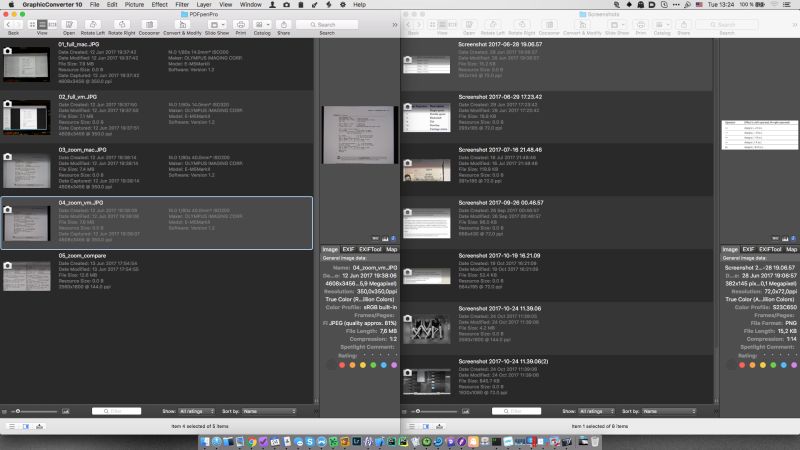
Task: Select Screenshot 2017-10-24 11.39.06 thumbnail
Action: click(427, 329)
